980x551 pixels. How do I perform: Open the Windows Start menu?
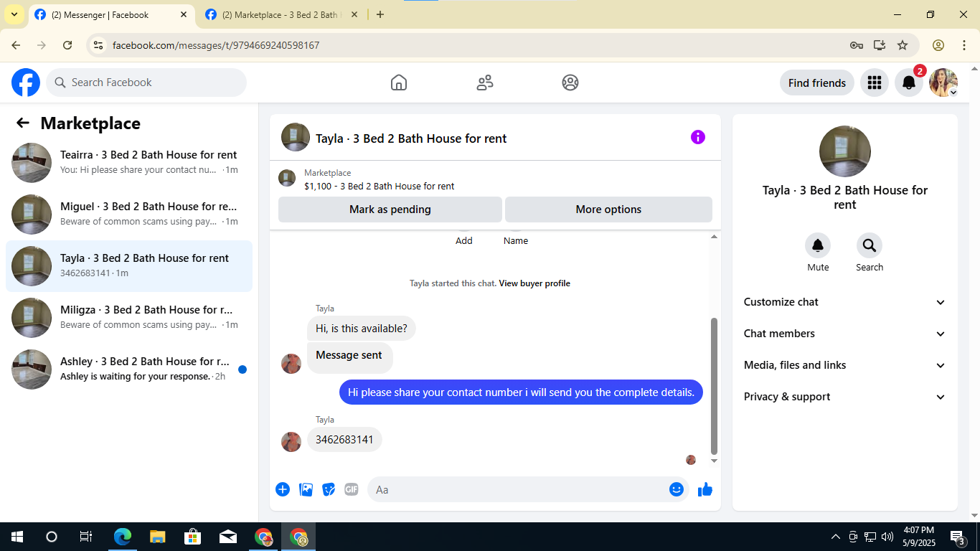[x=17, y=537]
